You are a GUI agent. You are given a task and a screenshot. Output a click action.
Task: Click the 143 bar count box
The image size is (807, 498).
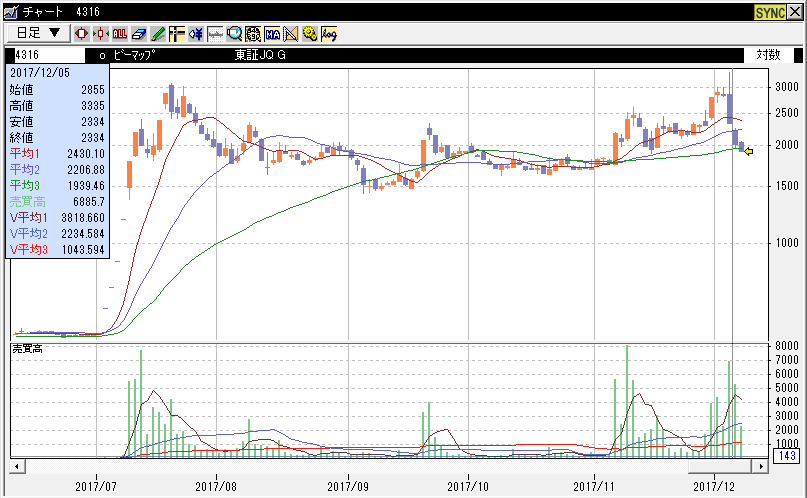point(785,457)
